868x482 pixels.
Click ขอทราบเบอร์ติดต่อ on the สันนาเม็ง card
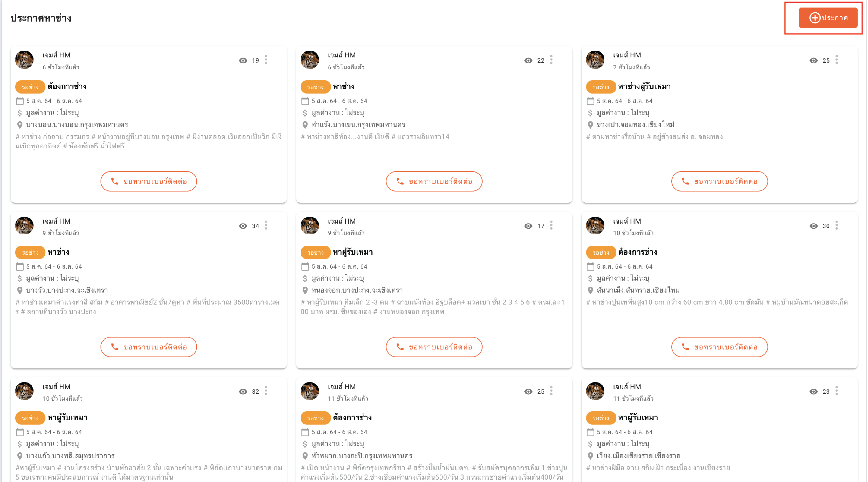click(x=719, y=347)
